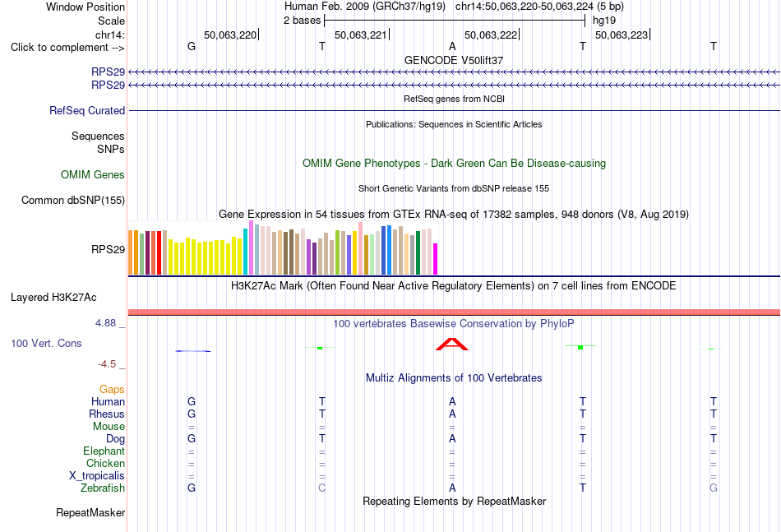Viewport: 781px width, 532px height.
Task: Click the 2 bases scale bar
Action: click(455, 21)
